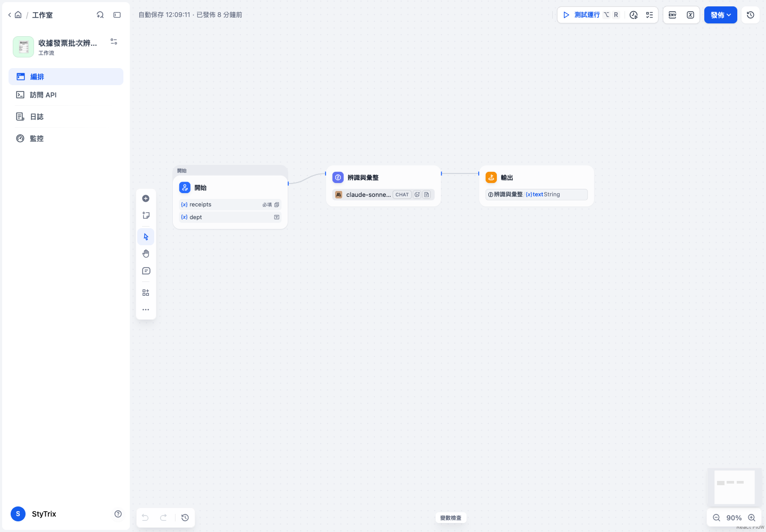Switch to hand pan mode
Viewport: 766px width, 532px height.
click(x=146, y=254)
